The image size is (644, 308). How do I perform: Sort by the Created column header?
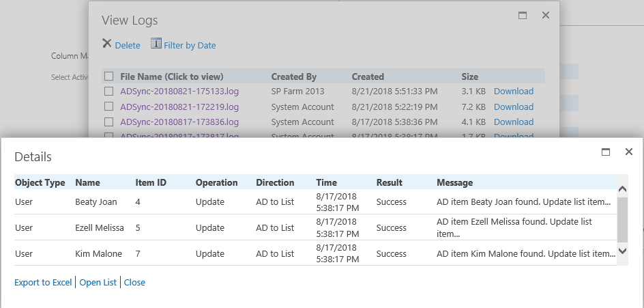point(368,76)
